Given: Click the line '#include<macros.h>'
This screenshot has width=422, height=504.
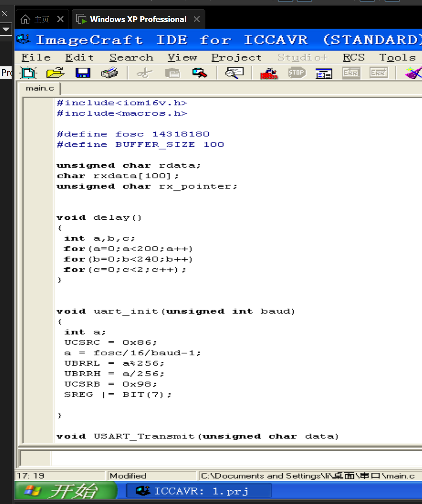Looking at the screenshot, I should pos(122,113).
